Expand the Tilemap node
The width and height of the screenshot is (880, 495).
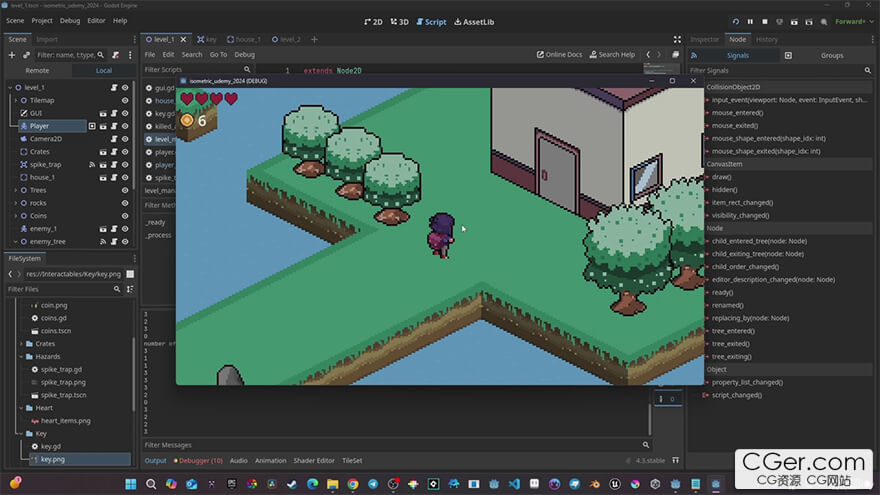click(x=16, y=100)
